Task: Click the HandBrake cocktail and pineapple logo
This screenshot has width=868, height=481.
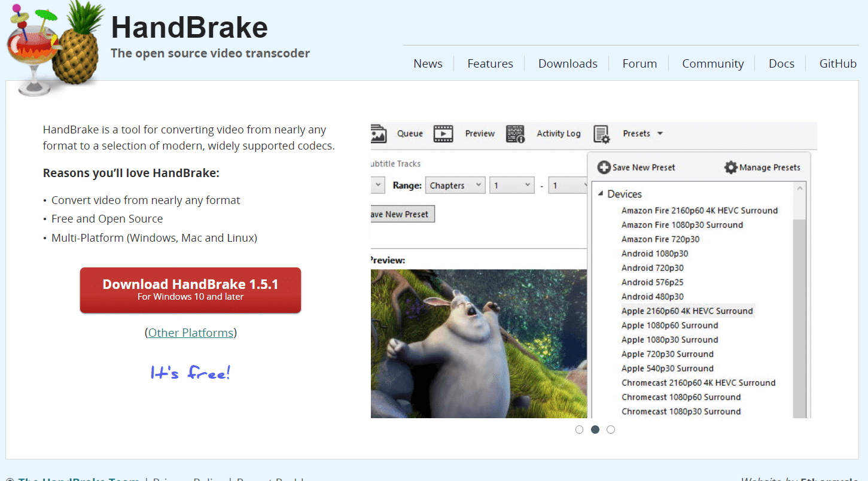Action: pyautogui.click(x=54, y=48)
